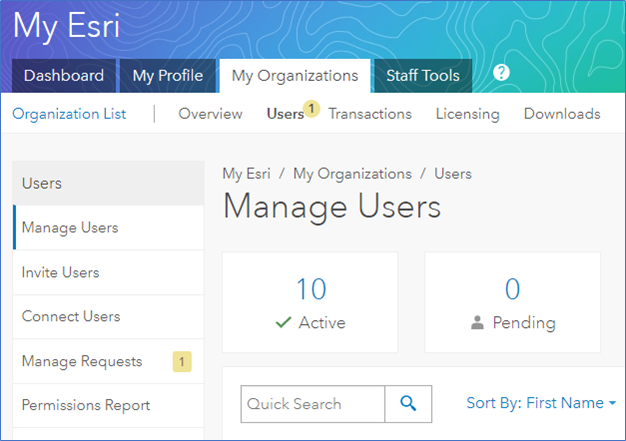Click the magnifier search button

pyautogui.click(x=408, y=403)
